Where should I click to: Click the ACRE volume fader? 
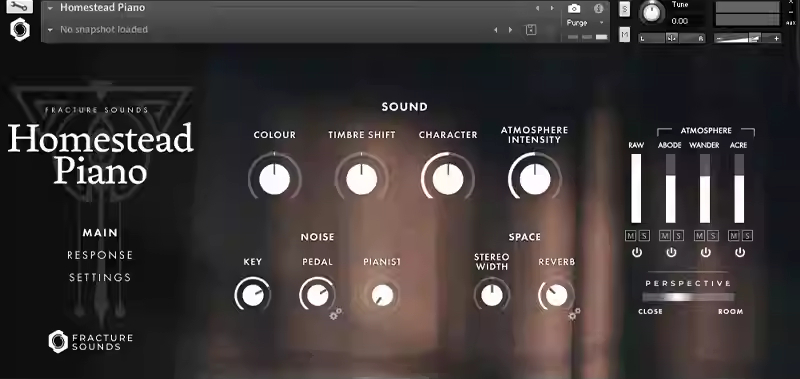pos(740,188)
